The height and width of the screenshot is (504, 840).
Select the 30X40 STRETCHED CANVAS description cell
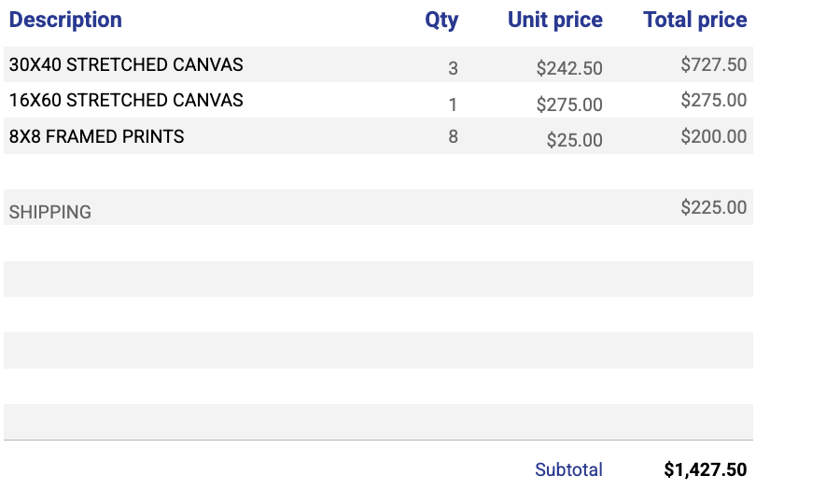coord(126,65)
